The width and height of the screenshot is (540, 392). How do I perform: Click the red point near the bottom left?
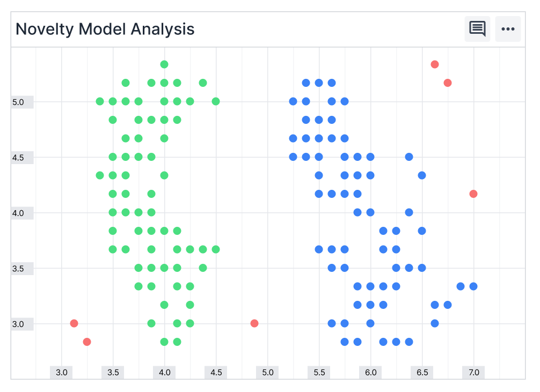[x=74, y=323]
